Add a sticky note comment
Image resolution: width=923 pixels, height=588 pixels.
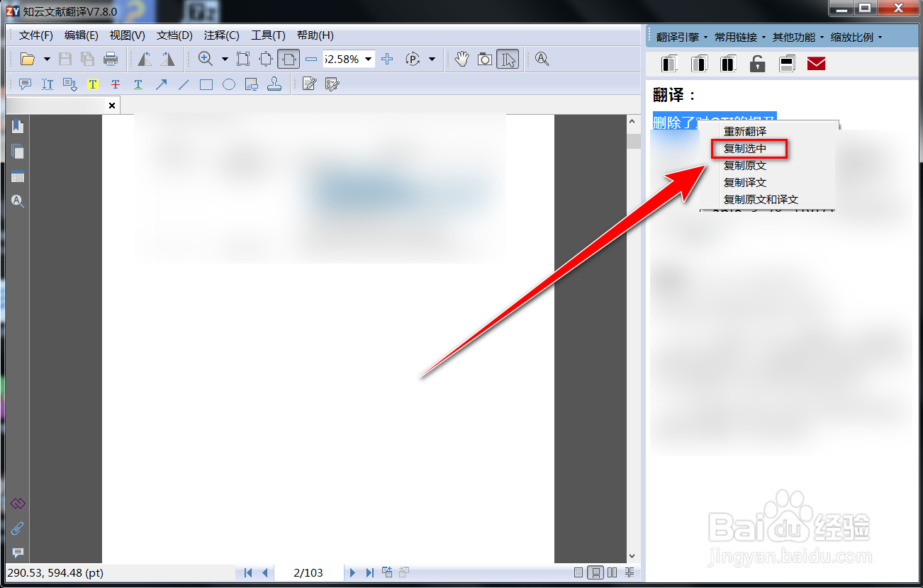pyautogui.click(x=25, y=84)
